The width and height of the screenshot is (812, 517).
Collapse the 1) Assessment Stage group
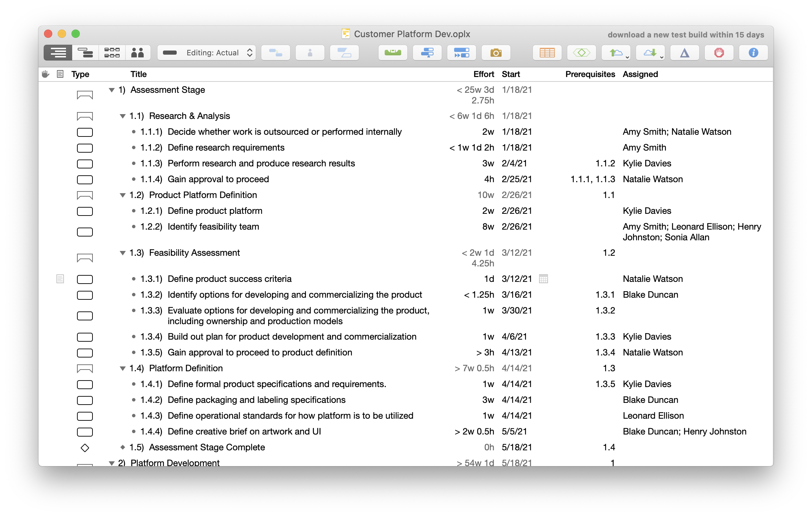point(112,90)
